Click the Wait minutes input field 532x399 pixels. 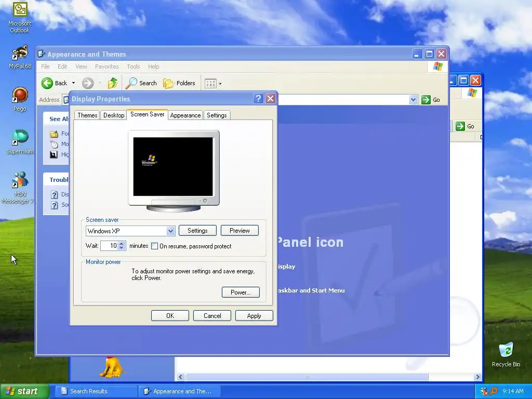tap(109, 246)
